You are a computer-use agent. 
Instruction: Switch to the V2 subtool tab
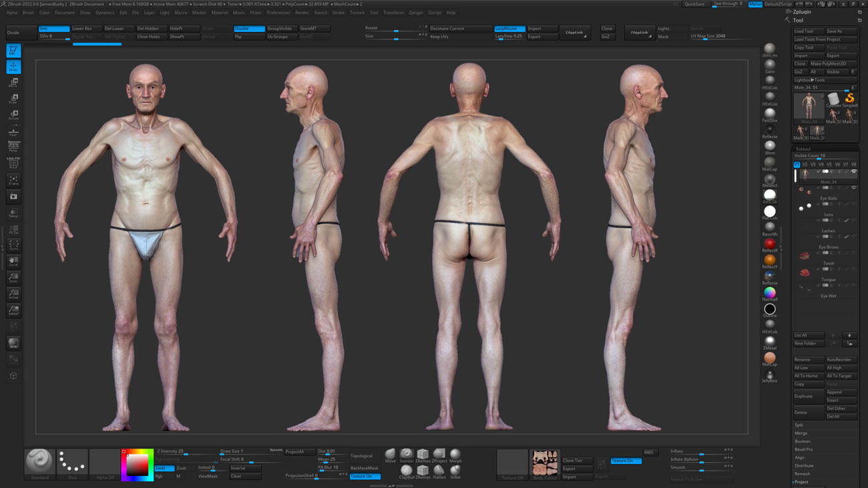(805, 164)
